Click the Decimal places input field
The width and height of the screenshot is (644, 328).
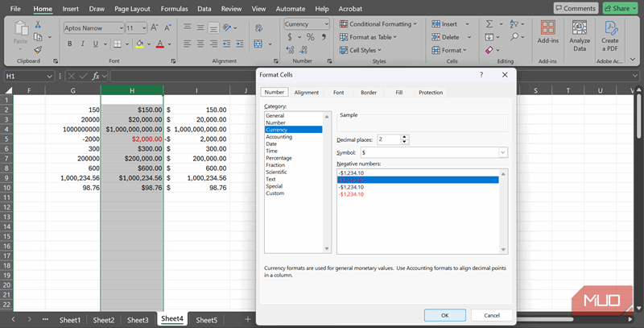click(x=389, y=139)
